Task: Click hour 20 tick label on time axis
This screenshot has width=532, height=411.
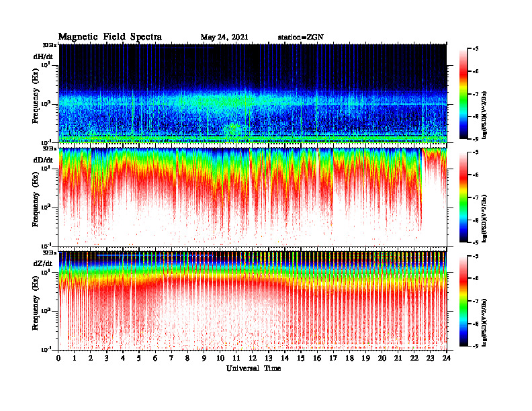Action: (x=382, y=359)
